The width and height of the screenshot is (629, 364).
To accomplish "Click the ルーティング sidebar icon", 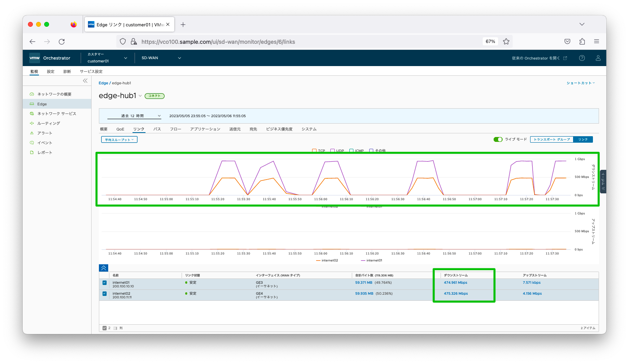I will click(32, 123).
